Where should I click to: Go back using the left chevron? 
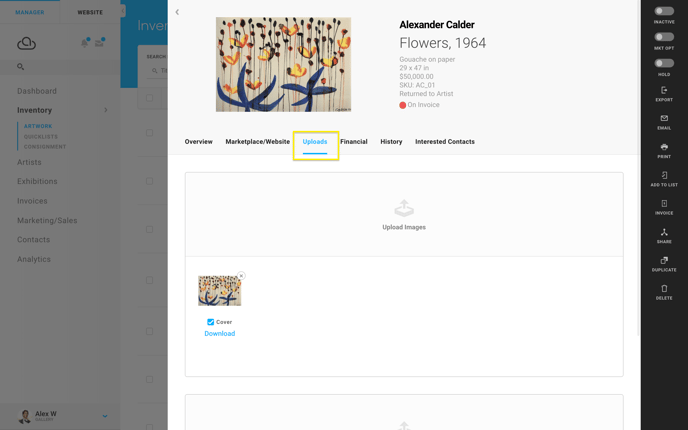coord(177,12)
